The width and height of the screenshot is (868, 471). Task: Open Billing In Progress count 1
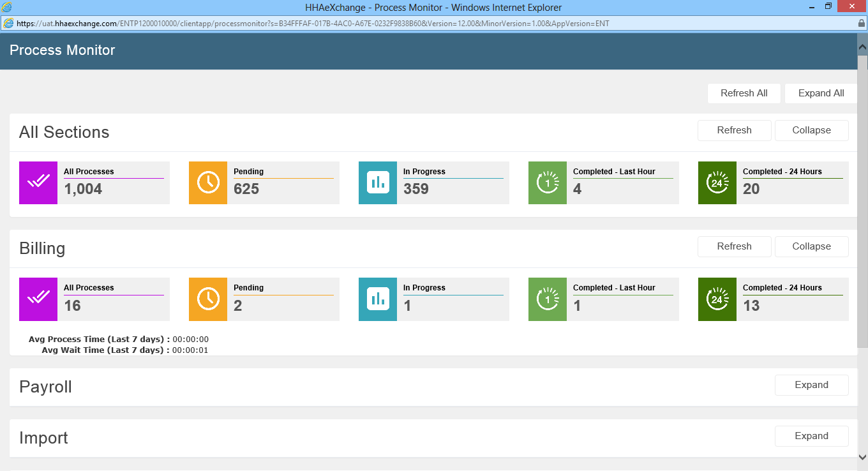tap(407, 306)
